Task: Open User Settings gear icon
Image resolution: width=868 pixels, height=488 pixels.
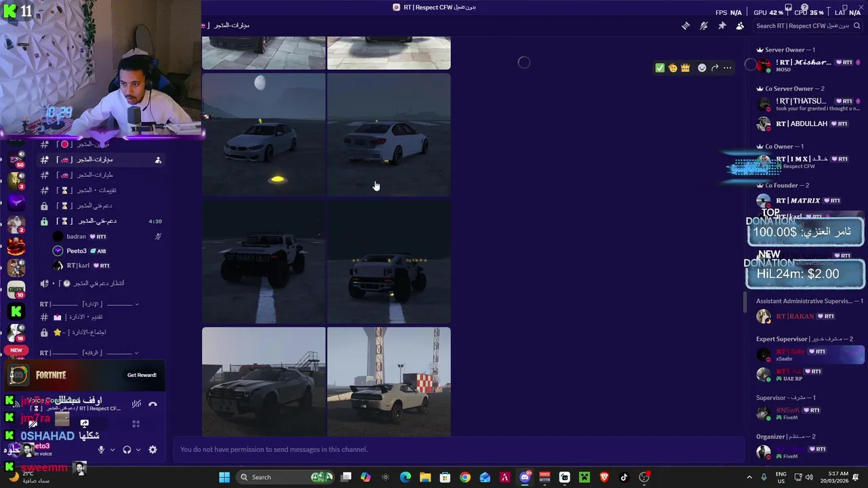Action: point(153,449)
